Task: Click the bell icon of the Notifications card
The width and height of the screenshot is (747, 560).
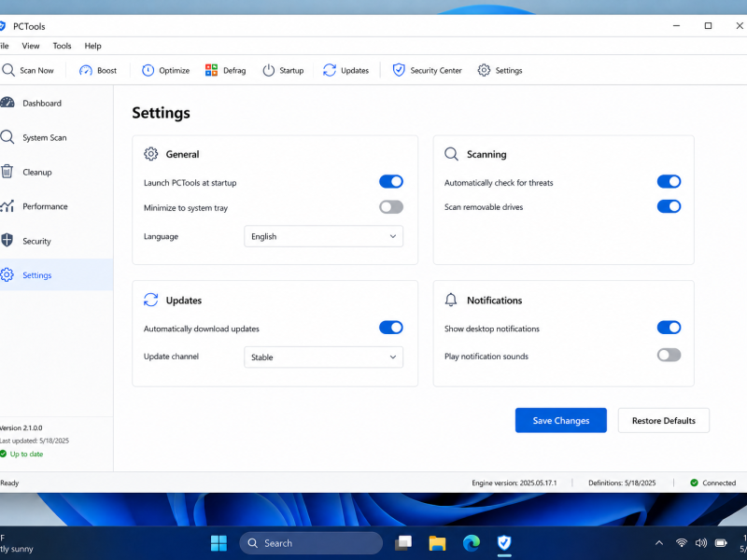Action: coord(451,300)
